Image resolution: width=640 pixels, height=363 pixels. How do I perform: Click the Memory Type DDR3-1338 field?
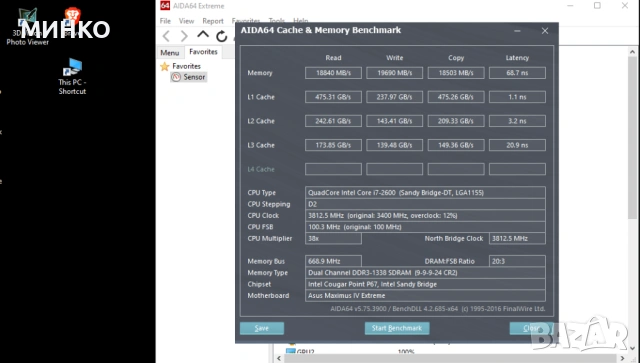click(425, 273)
